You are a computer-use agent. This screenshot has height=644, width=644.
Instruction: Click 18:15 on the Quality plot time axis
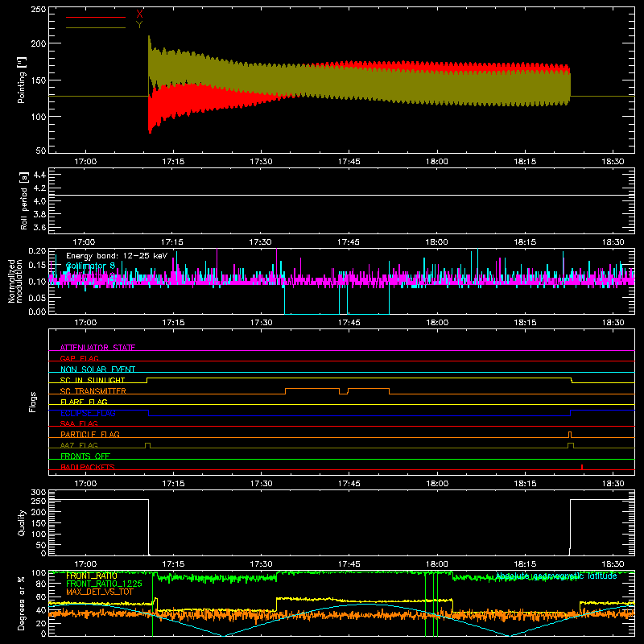tap(525, 564)
